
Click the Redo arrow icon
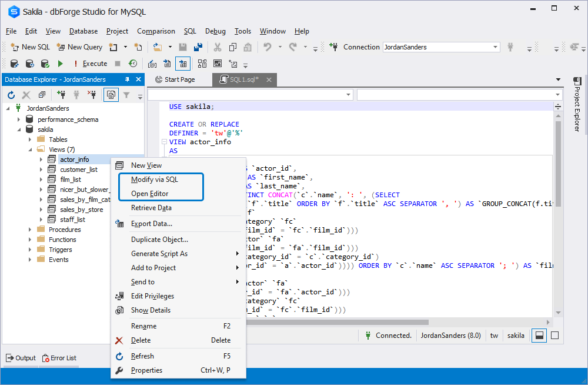(293, 47)
